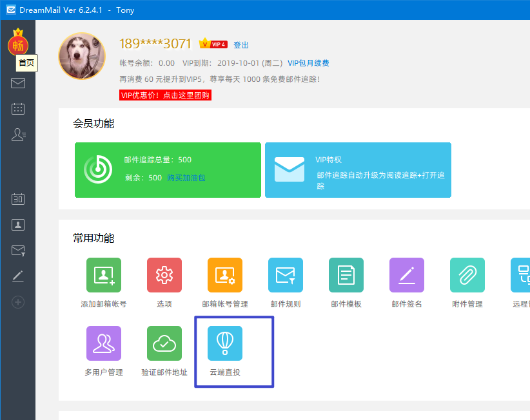Open 邮件规则 icon
The image size is (530, 420).
point(286,275)
